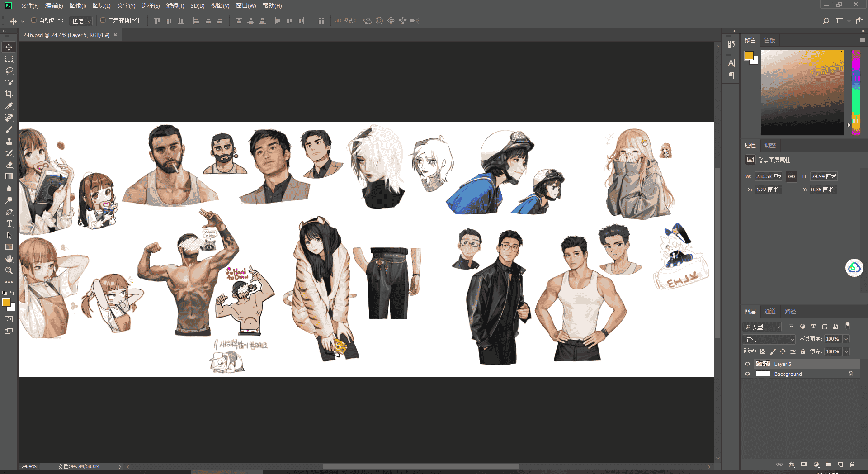This screenshot has width=868, height=474.
Task: Open the File menu
Action: (x=29, y=6)
